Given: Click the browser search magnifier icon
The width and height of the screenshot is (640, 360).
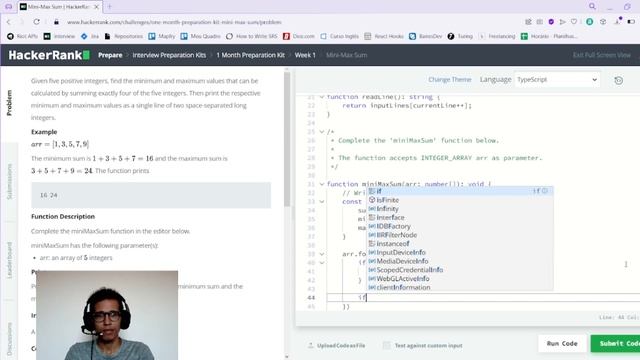Looking at the screenshot, I should pyautogui.click(x=592, y=7).
